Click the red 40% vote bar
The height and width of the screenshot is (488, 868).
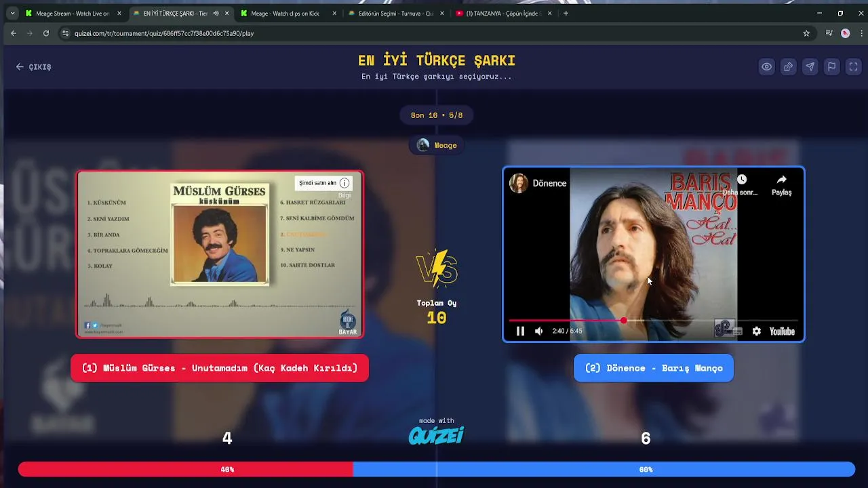[x=185, y=469]
